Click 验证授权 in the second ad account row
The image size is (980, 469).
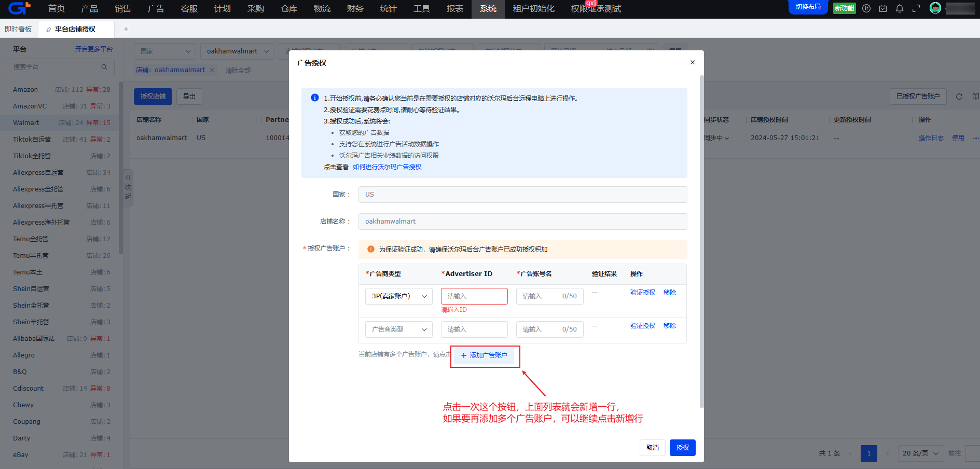[x=643, y=326]
